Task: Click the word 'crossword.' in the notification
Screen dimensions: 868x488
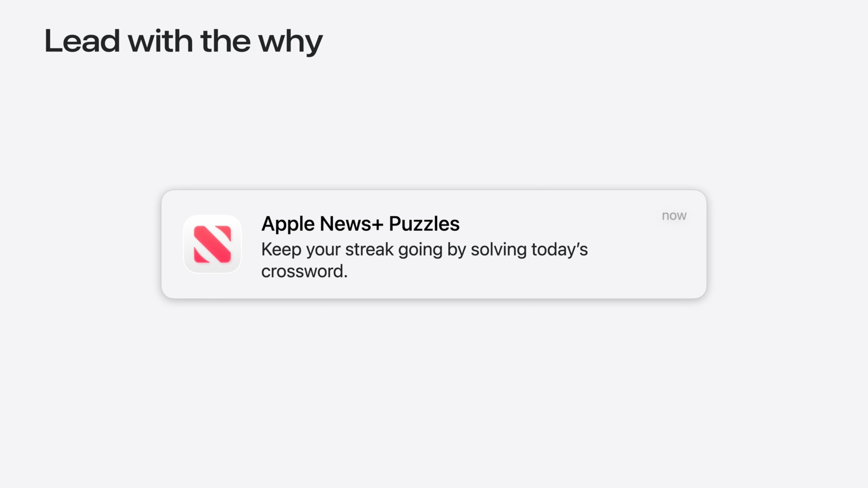Action: coord(304,271)
